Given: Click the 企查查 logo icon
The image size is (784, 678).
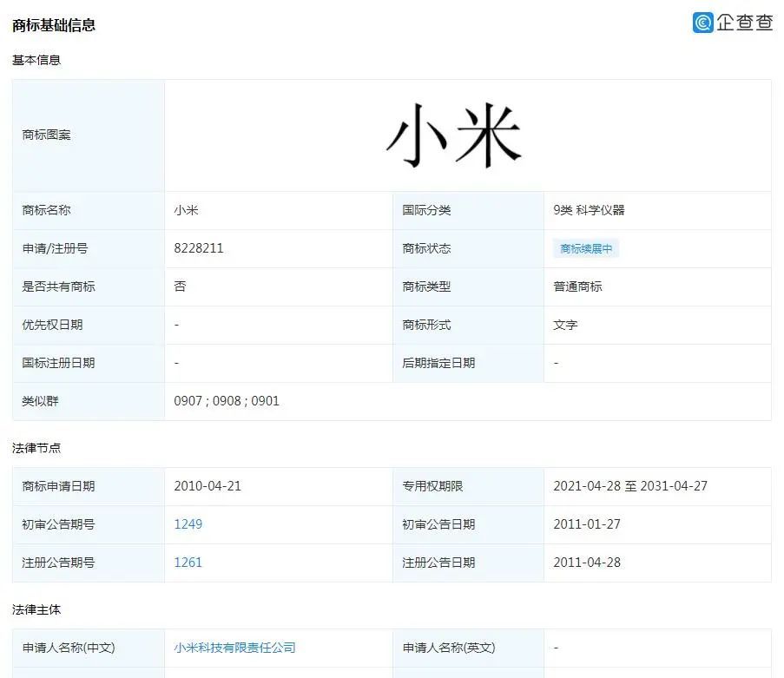Looking at the screenshot, I should (x=702, y=23).
